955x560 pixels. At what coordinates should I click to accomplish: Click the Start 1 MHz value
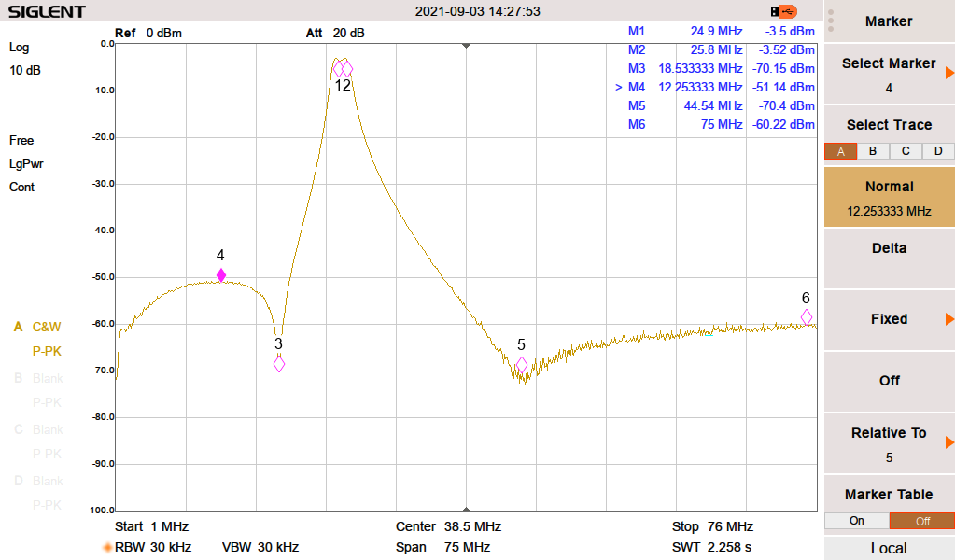(151, 526)
